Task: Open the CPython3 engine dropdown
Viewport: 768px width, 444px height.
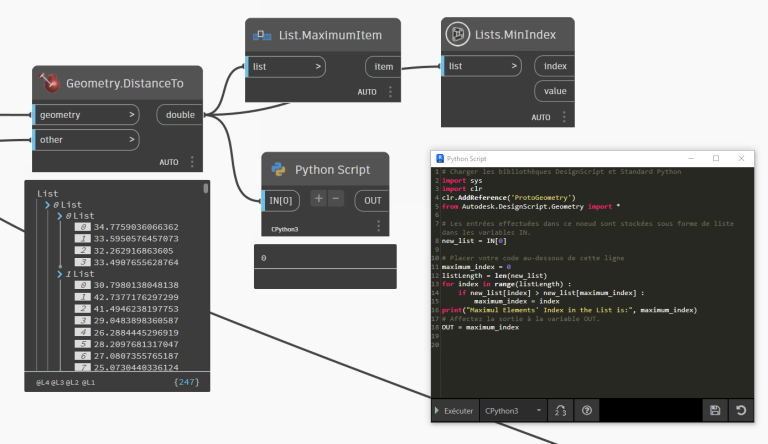Action: [512, 411]
